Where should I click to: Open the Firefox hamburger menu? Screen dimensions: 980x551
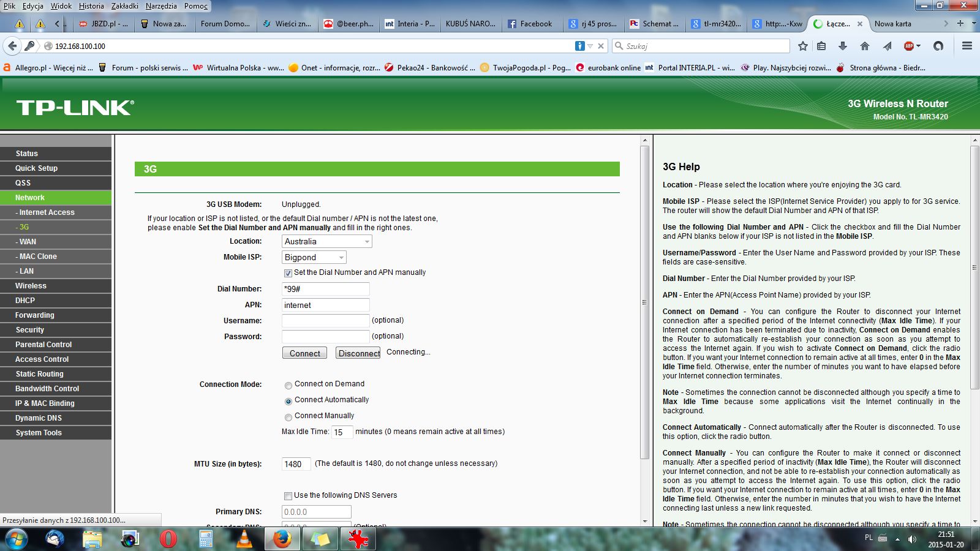[x=967, y=46]
